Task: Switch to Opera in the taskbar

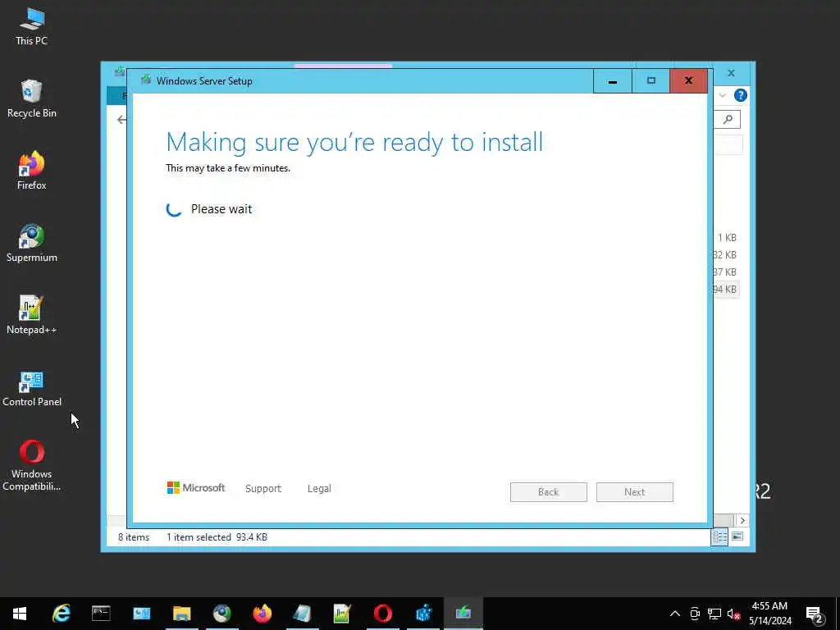Action: click(382, 614)
